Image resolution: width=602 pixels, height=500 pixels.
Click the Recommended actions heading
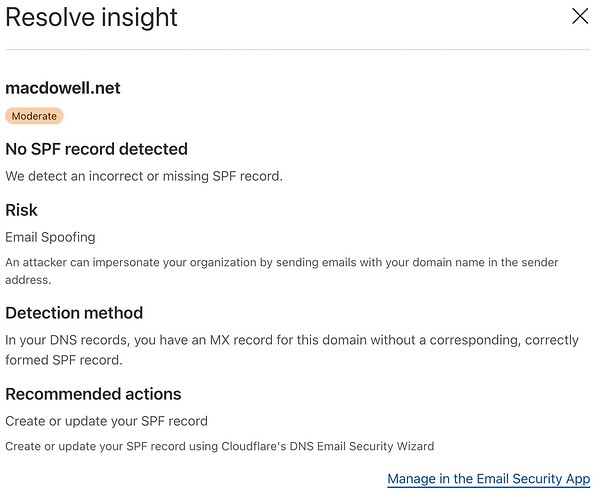93,394
